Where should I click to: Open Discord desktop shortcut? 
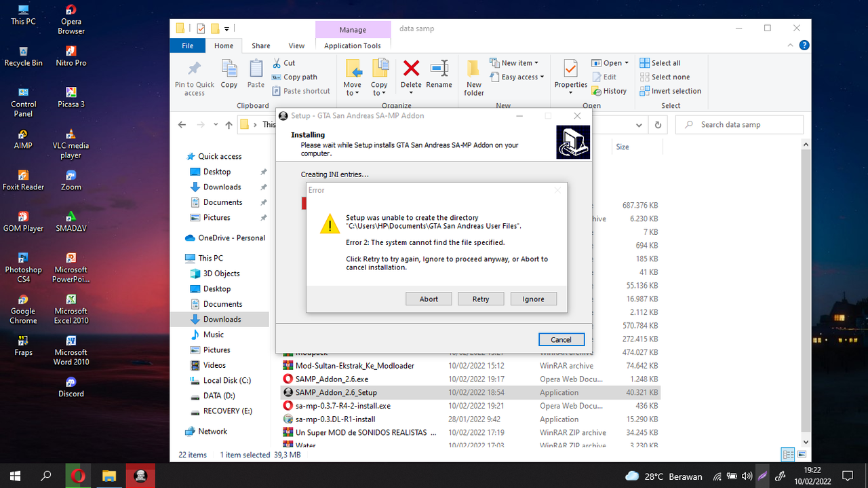click(71, 386)
